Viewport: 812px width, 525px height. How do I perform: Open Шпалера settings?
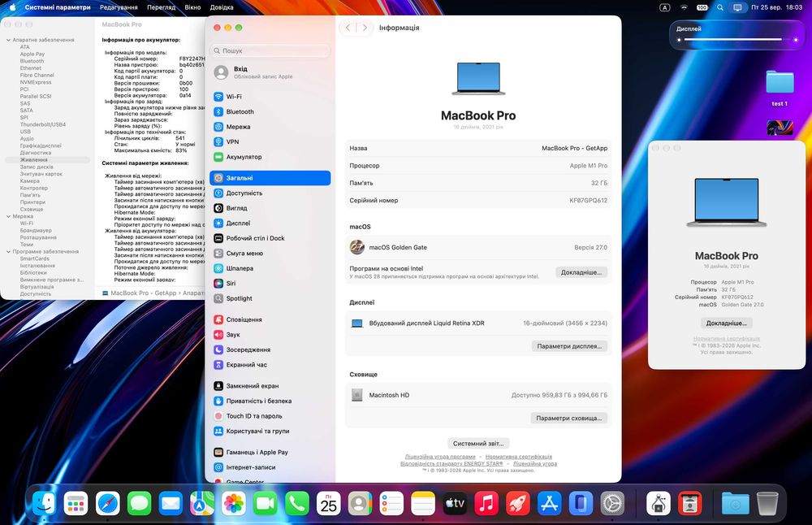[x=270, y=268]
